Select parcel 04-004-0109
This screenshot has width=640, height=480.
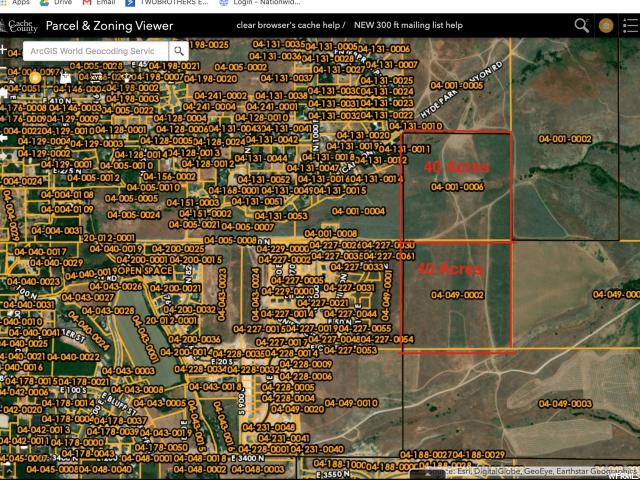(x=67, y=209)
